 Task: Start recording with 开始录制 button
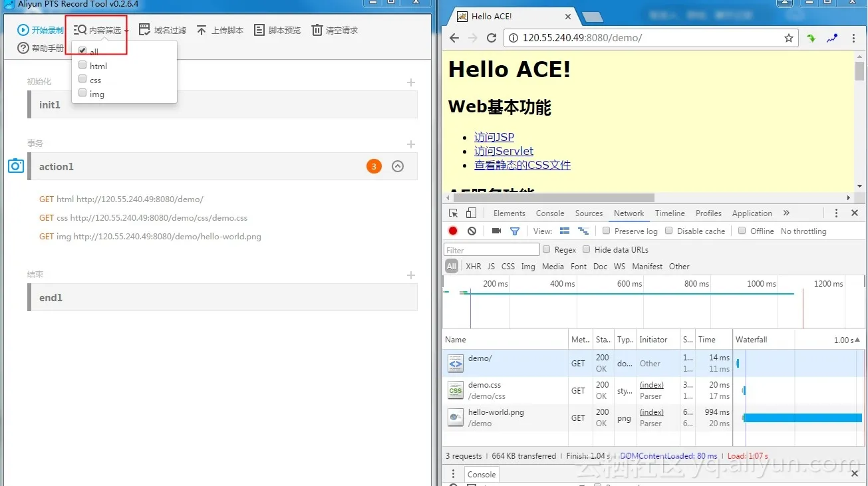coord(41,30)
